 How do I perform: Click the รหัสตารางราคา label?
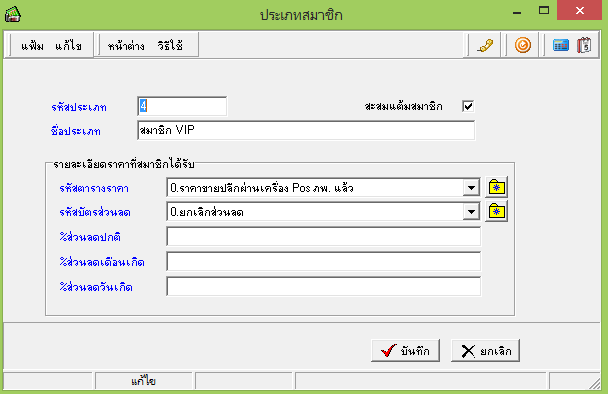pos(94,188)
